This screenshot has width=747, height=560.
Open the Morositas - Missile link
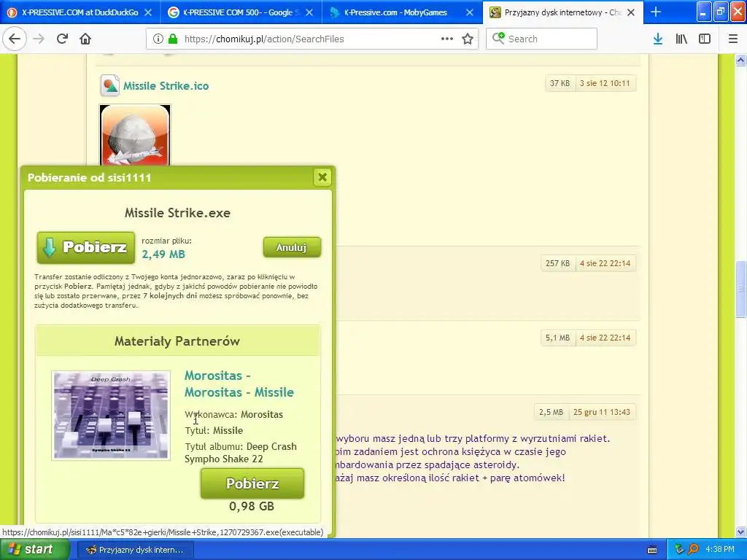(239, 384)
